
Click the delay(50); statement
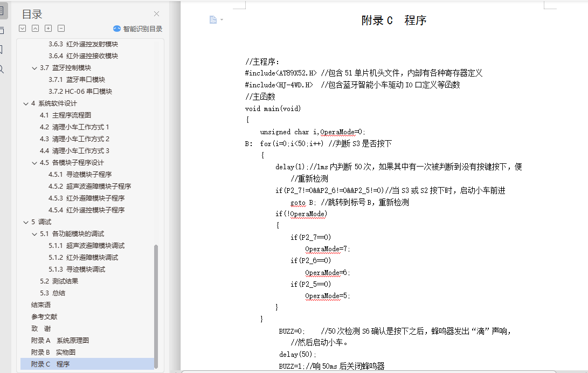coord(298,355)
